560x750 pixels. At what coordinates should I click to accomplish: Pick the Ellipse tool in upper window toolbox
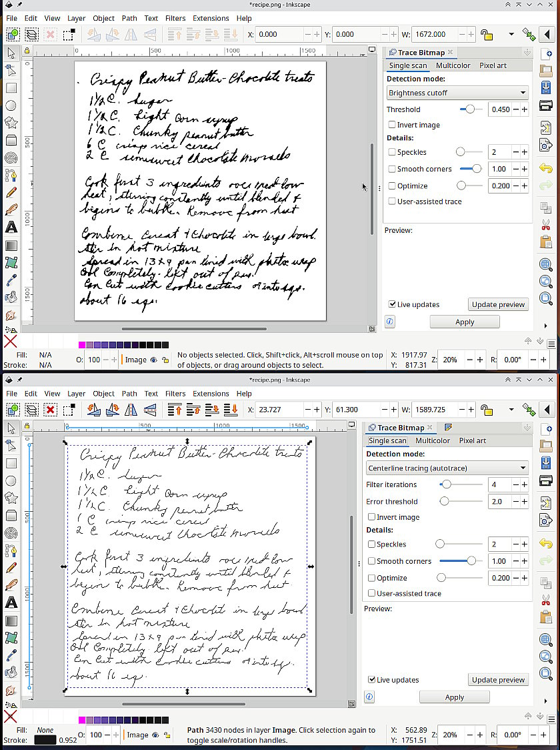tap(11, 105)
